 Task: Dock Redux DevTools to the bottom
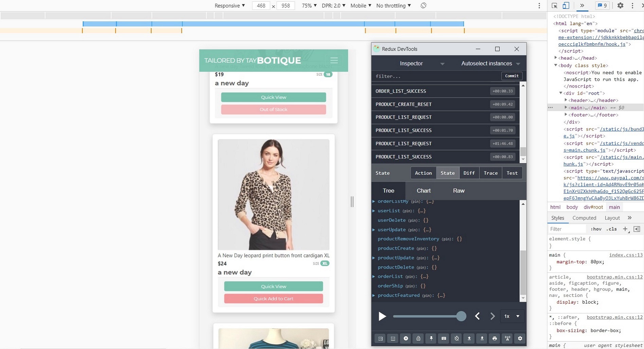pos(393,338)
